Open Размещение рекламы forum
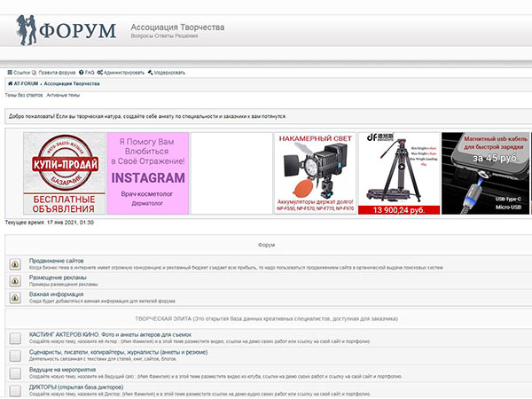532x399 pixels. [58, 278]
